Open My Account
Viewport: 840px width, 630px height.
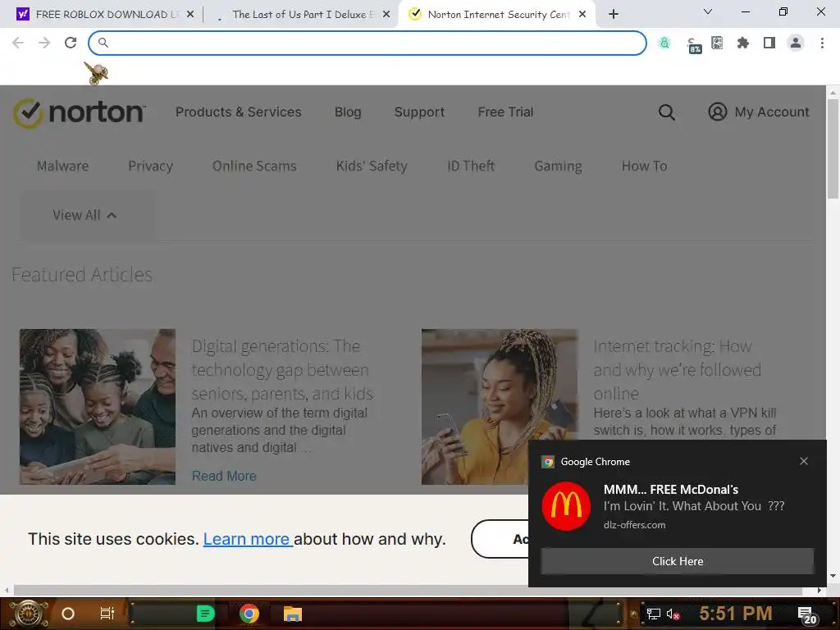(x=759, y=112)
